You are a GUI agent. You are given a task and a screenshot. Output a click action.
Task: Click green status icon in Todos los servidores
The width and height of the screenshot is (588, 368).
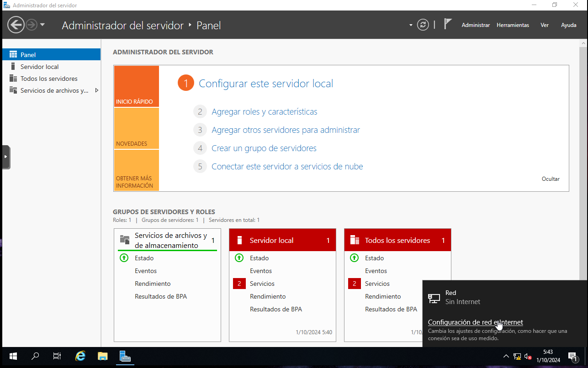[x=355, y=258]
